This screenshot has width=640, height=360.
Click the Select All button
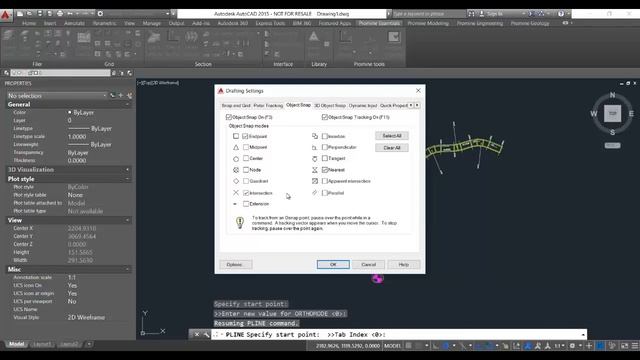[392, 136]
